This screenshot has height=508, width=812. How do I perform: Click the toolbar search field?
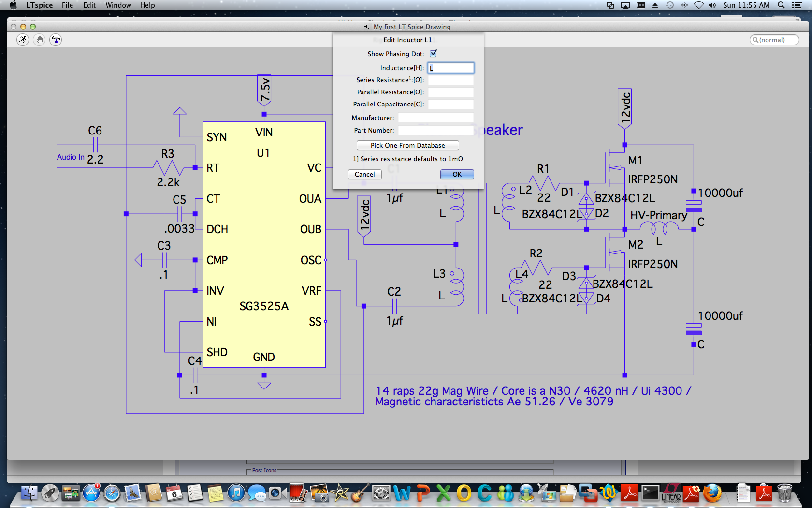click(x=774, y=40)
